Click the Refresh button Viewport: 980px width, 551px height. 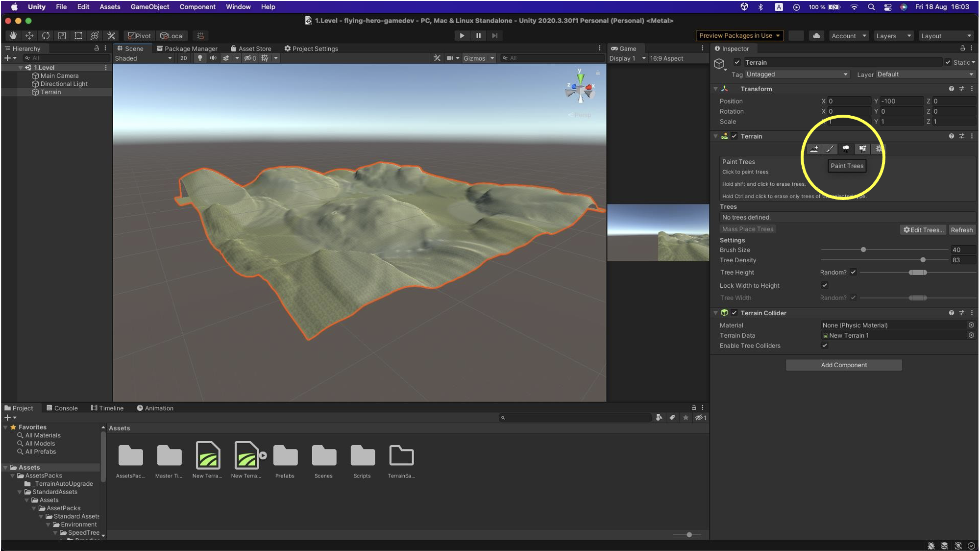click(x=961, y=230)
